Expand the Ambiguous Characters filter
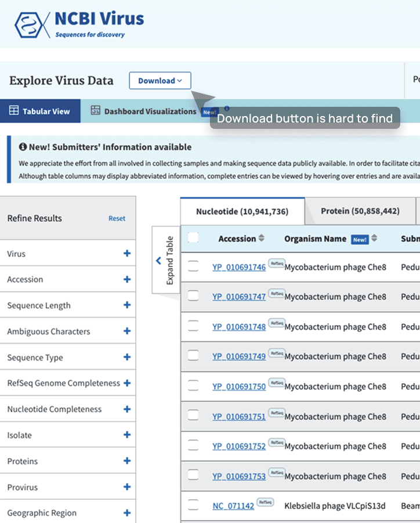Screen dimensions: 420x523 tap(127, 331)
